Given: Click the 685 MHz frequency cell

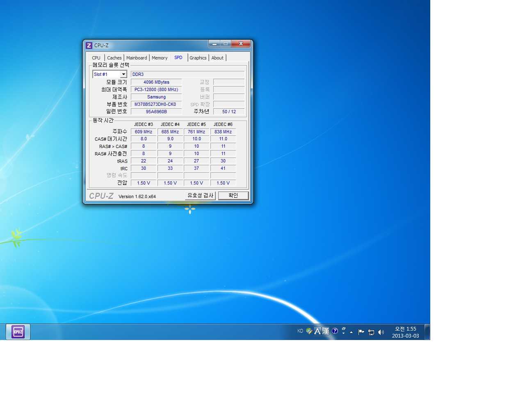Looking at the screenshot, I should tap(170, 132).
